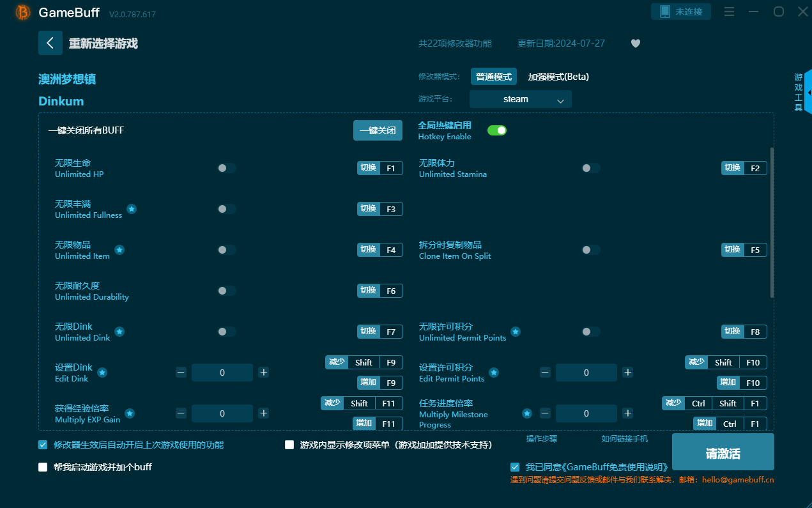Click the phone 未连接 connection button
The image size is (812, 508).
click(x=681, y=12)
